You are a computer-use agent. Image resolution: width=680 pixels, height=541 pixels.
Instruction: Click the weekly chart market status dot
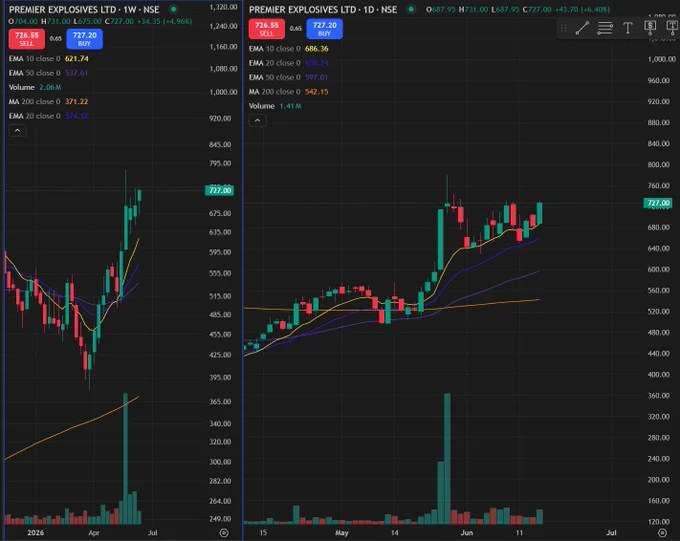(173, 9)
